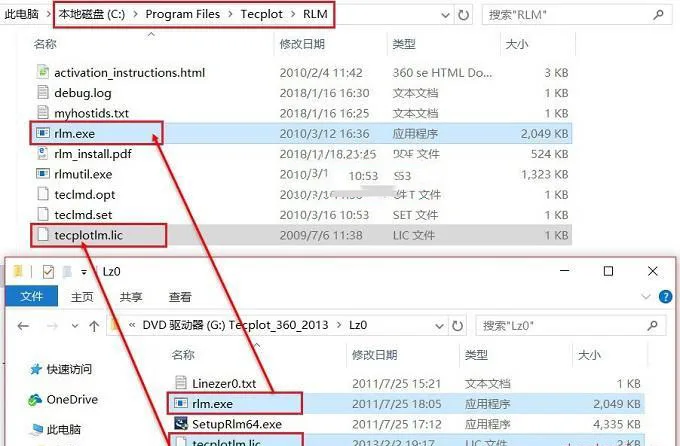Sort Lz0 files by 大小 column
Screen dimensions: 680x446
pos(589,355)
